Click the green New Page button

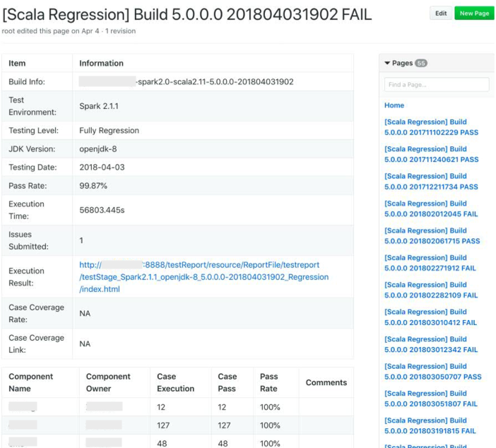coord(474,13)
